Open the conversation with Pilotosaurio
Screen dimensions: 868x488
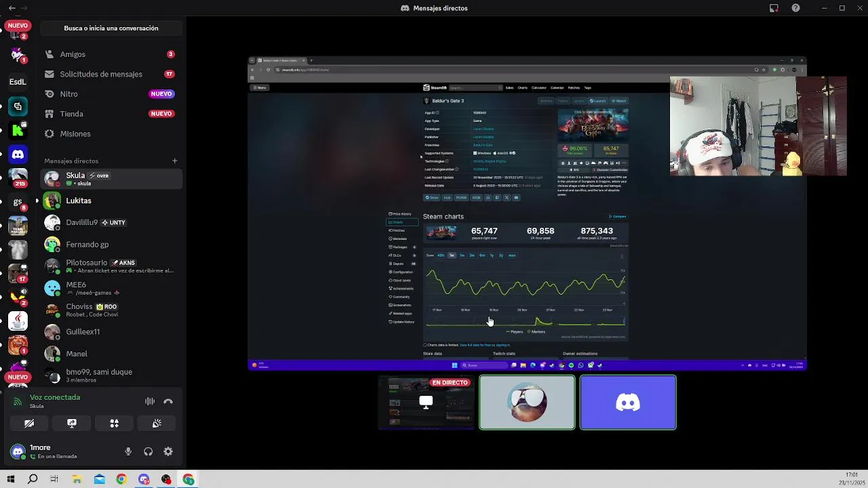tap(111, 266)
